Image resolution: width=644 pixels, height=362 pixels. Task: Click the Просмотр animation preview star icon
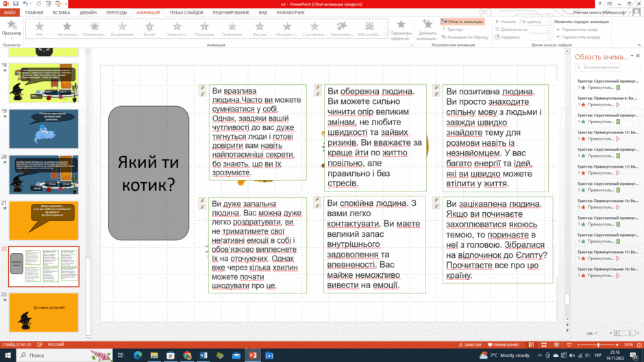pos(12,25)
